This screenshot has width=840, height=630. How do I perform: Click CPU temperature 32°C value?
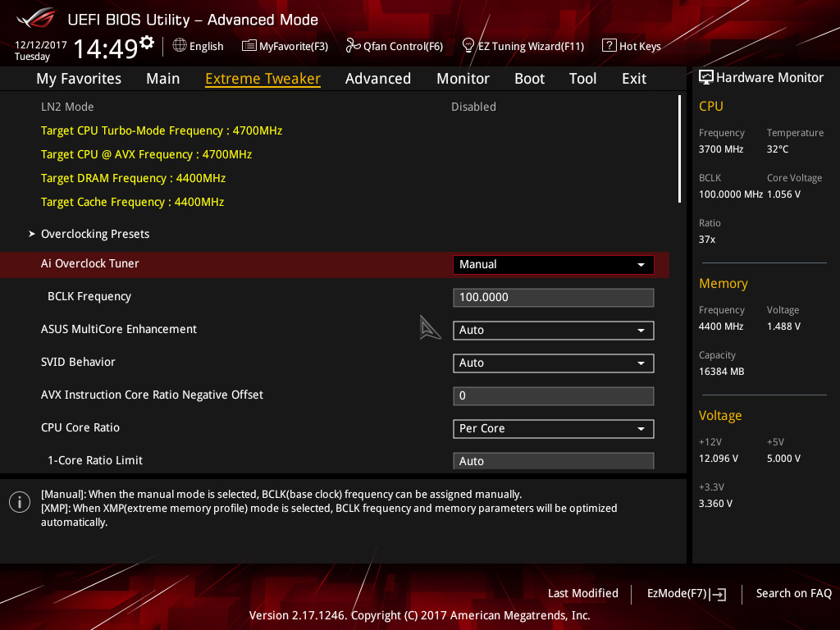(778, 149)
